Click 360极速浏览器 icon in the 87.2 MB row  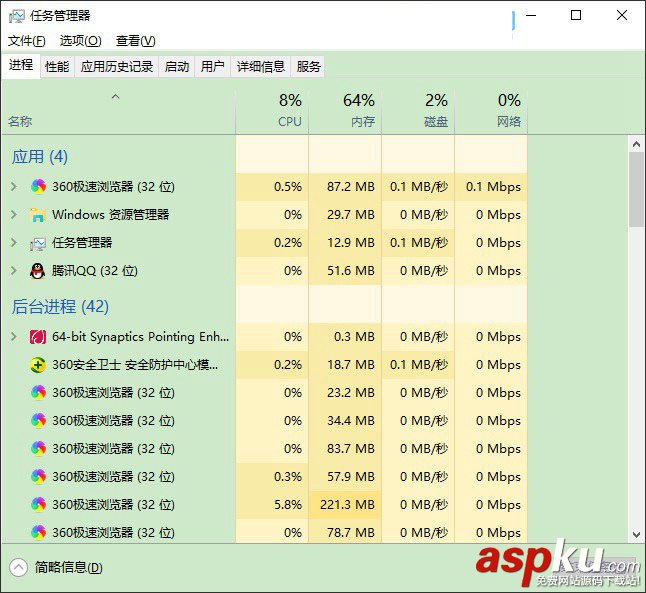[x=38, y=187]
